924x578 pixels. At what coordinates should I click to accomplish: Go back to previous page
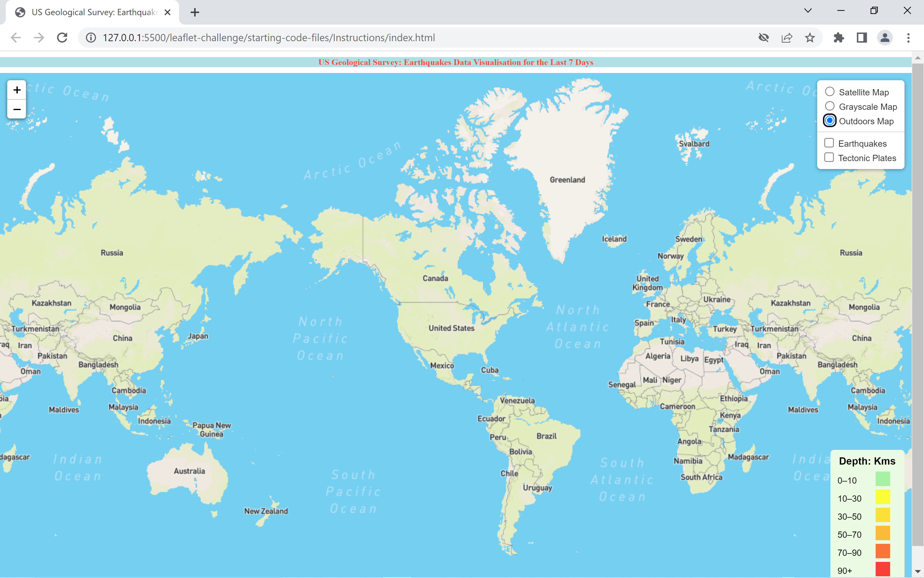coord(16,38)
